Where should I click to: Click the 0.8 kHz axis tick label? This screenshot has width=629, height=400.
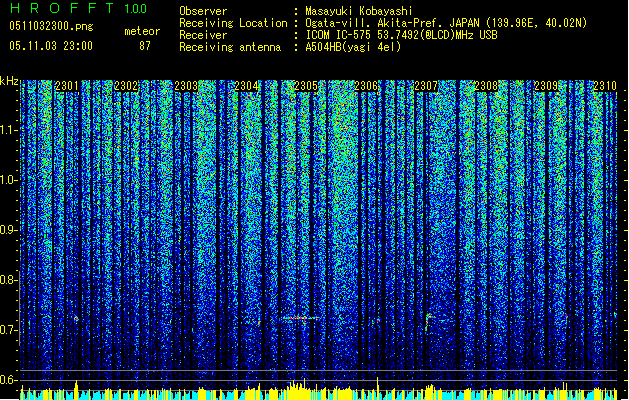[9, 280]
